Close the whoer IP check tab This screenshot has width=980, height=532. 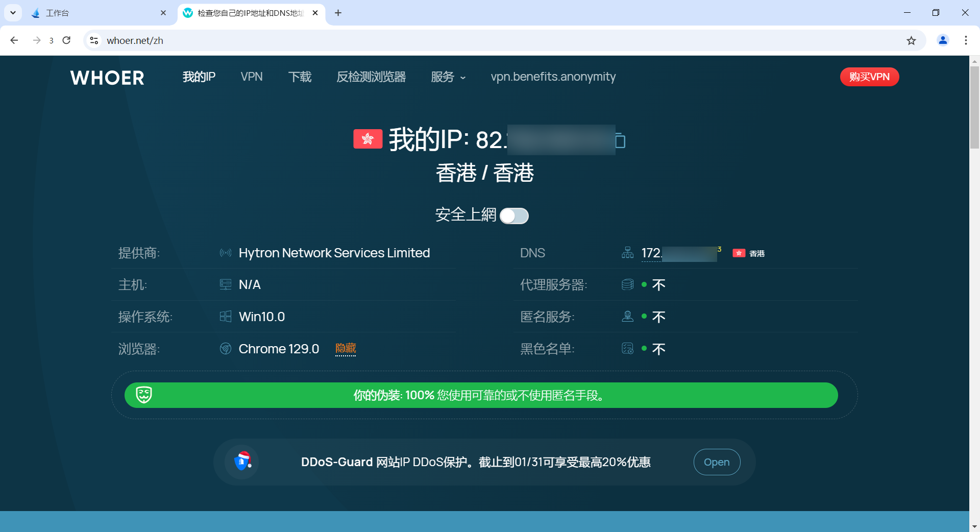pyautogui.click(x=315, y=13)
